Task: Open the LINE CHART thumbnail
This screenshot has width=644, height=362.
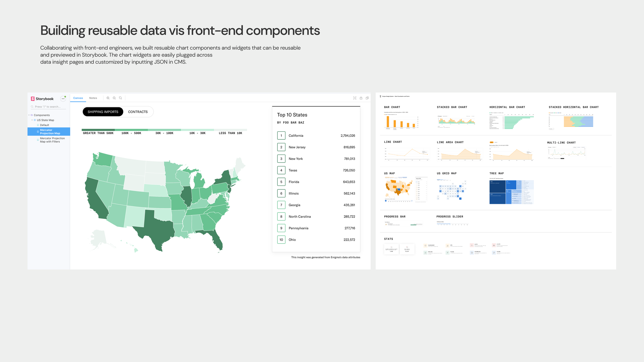Action: tap(407, 154)
